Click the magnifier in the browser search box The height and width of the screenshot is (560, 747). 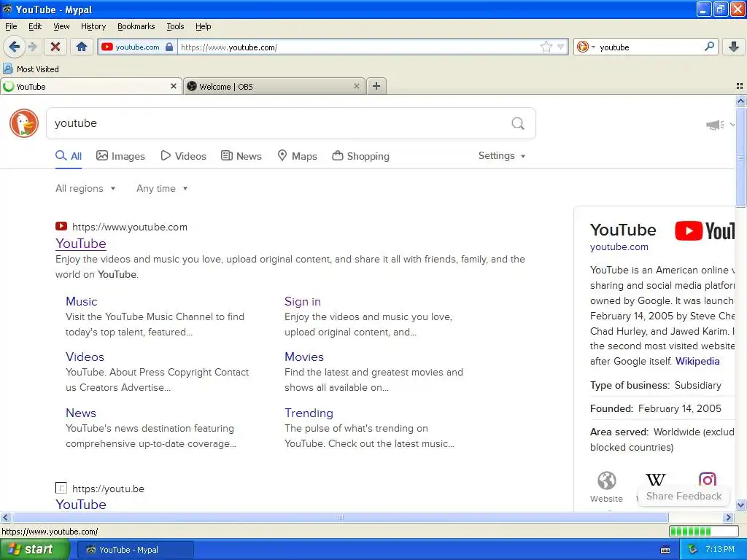(709, 47)
